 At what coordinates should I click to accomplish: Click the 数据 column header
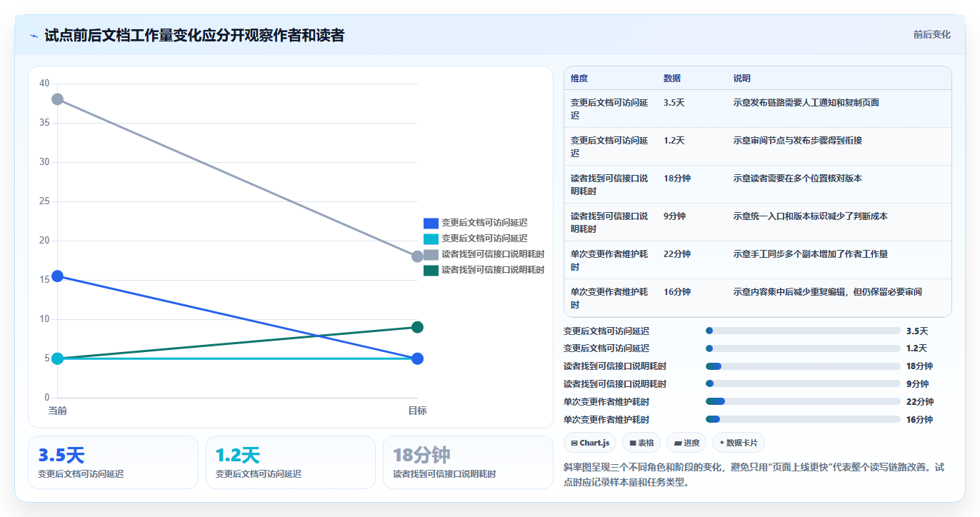pyautogui.click(x=672, y=79)
